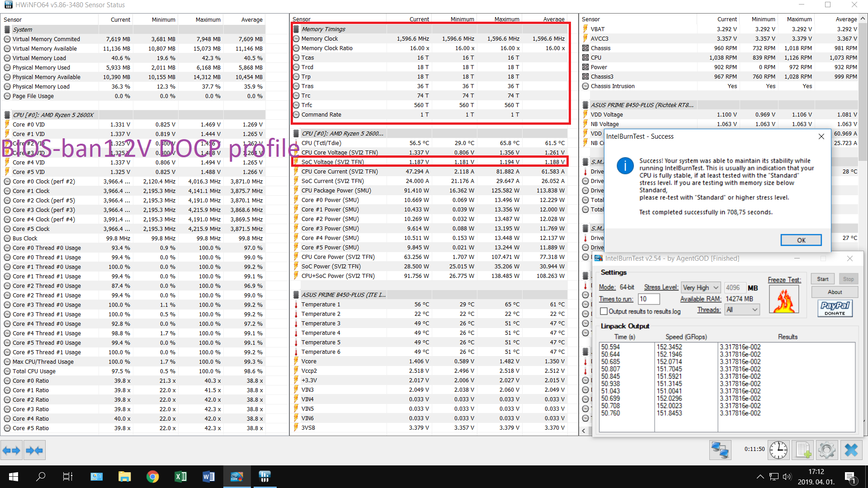The height and width of the screenshot is (488, 868).
Task: Select the Bus Clock row
Action: pos(133,239)
